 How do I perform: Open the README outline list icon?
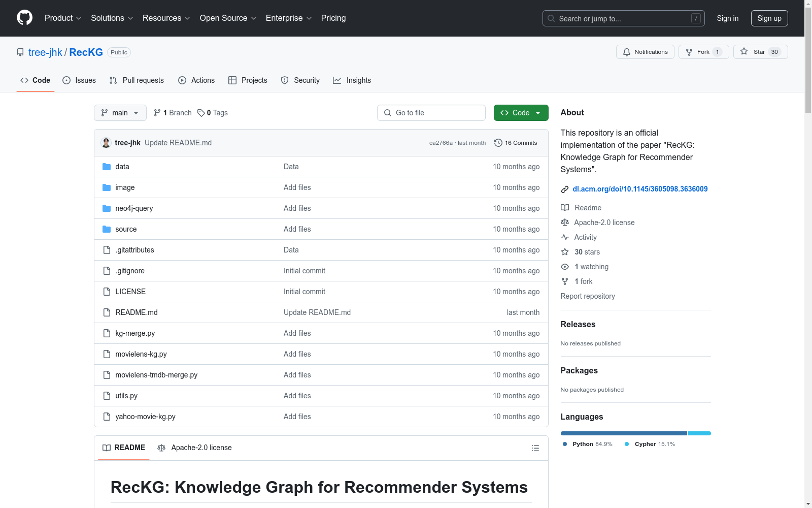point(535,448)
